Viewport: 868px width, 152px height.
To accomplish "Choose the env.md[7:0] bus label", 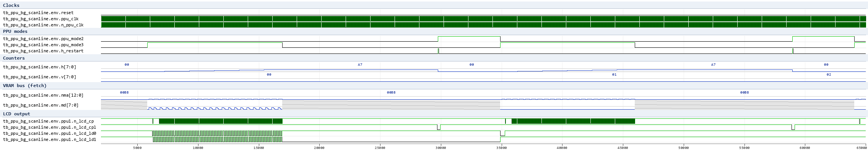I will pyautogui.click(x=41, y=105).
